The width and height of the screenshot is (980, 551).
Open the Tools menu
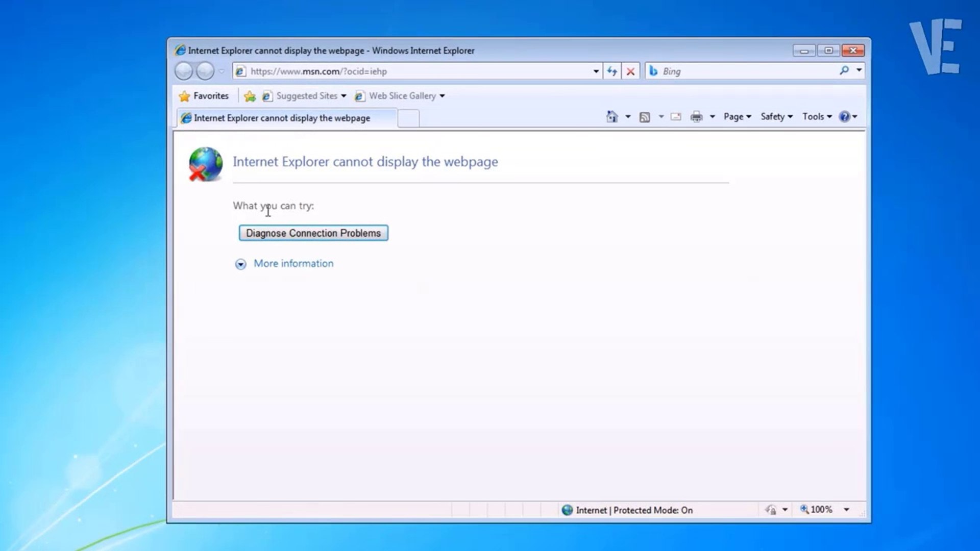pos(817,117)
